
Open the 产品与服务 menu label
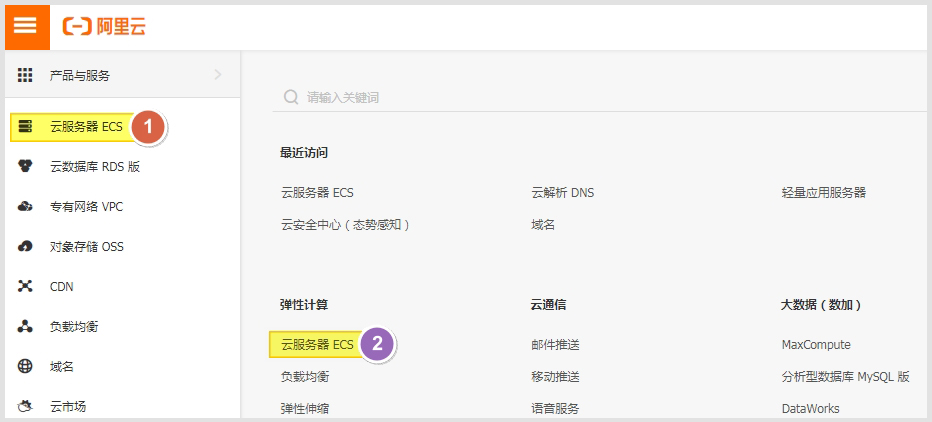pyautogui.click(x=80, y=75)
